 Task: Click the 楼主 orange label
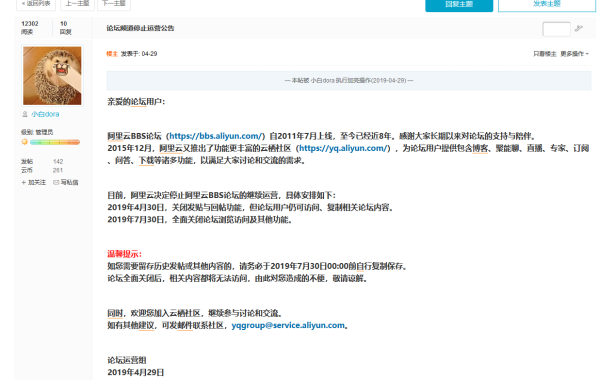click(x=112, y=54)
